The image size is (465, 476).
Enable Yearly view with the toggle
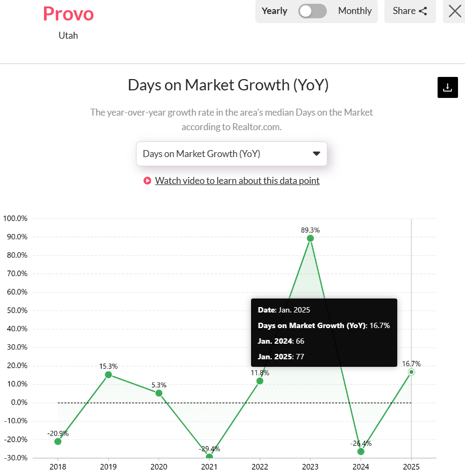274,11
